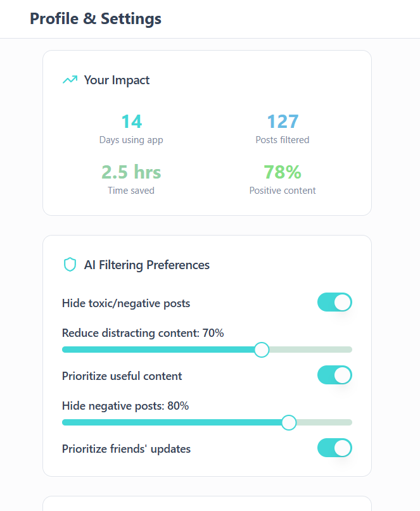This screenshot has width=420, height=511.
Task: Click the Profile & Settings page title
Action: 96,19
